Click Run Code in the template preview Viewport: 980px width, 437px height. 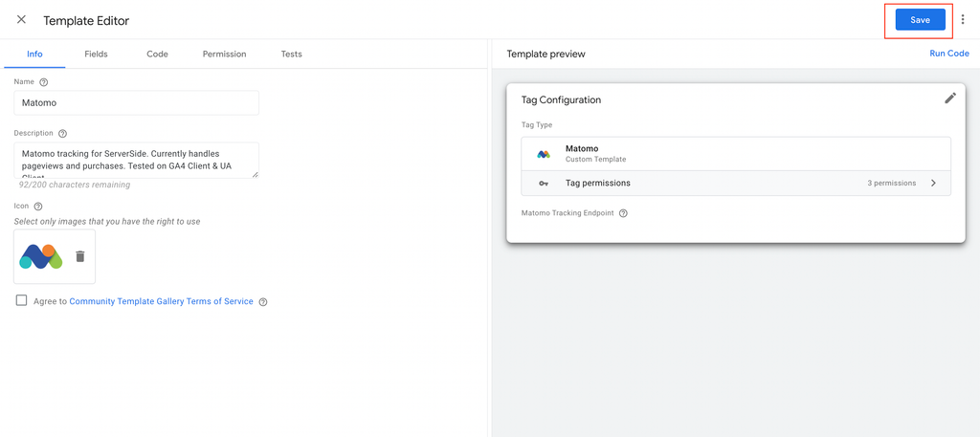point(949,54)
